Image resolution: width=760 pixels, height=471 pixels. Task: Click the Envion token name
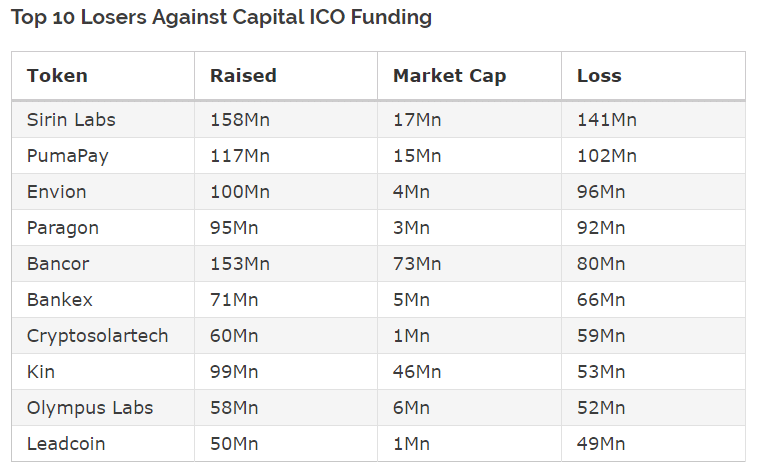[x=57, y=192]
